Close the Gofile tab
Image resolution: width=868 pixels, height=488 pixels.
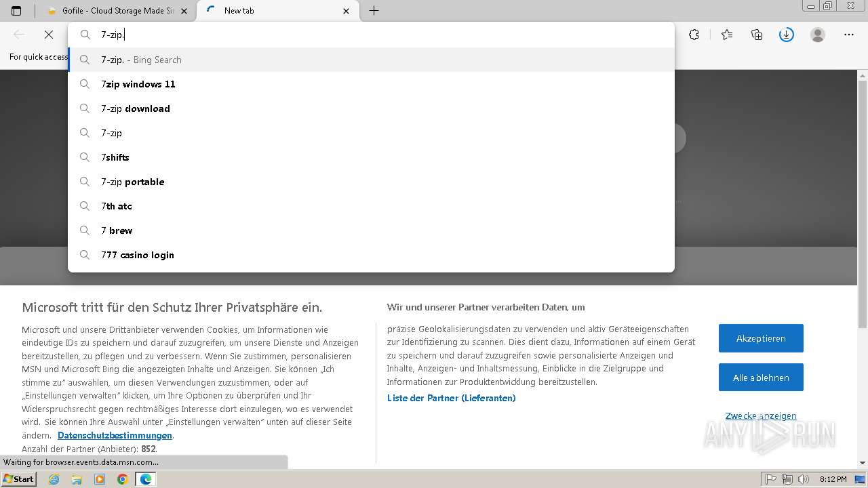point(184,11)
